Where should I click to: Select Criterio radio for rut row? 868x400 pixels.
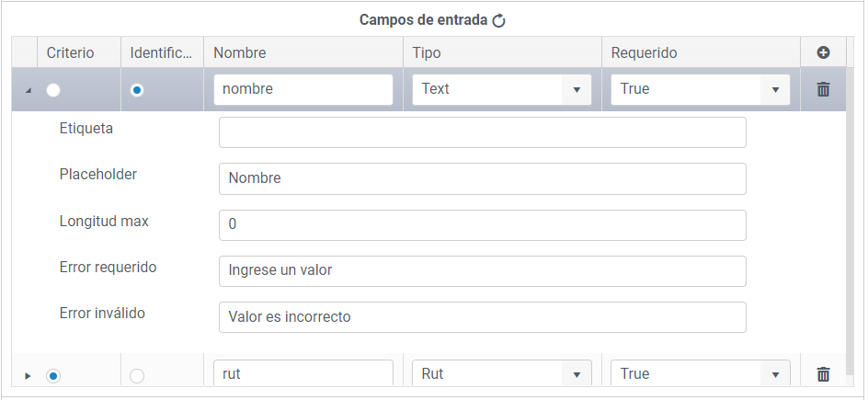53,376
